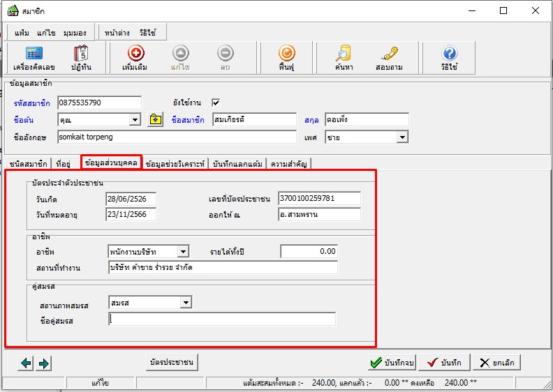Open the marital status (สถานภาพสมรส) dropdown

click(x=185, y=303)
